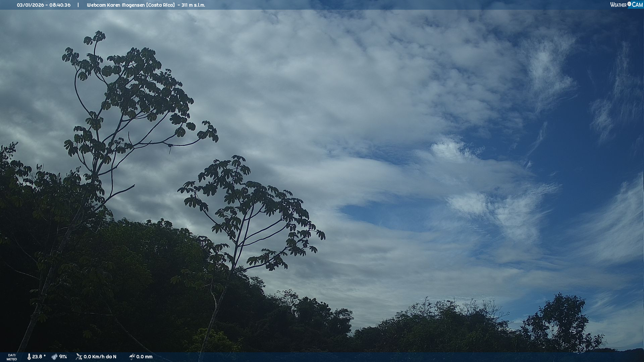Click the wind anemometer icon
Image resolution: width=644 pixels, height=362 pixels.
point(79,357)
